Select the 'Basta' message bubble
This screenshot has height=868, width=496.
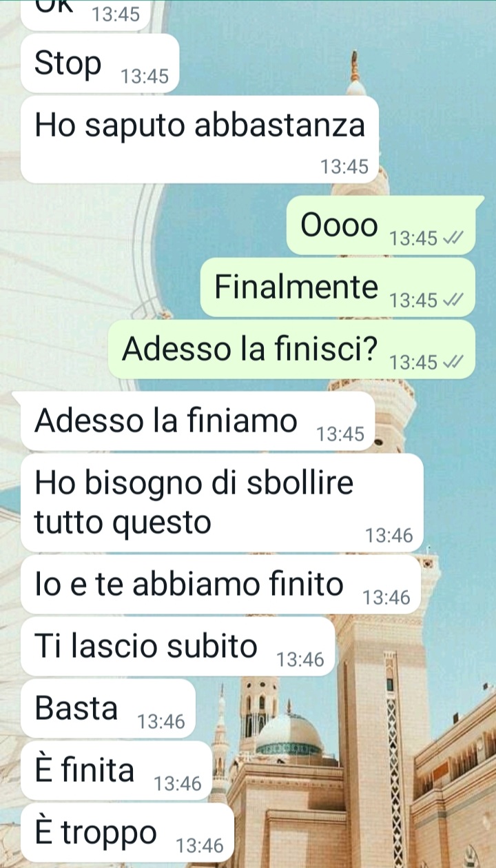108,709
